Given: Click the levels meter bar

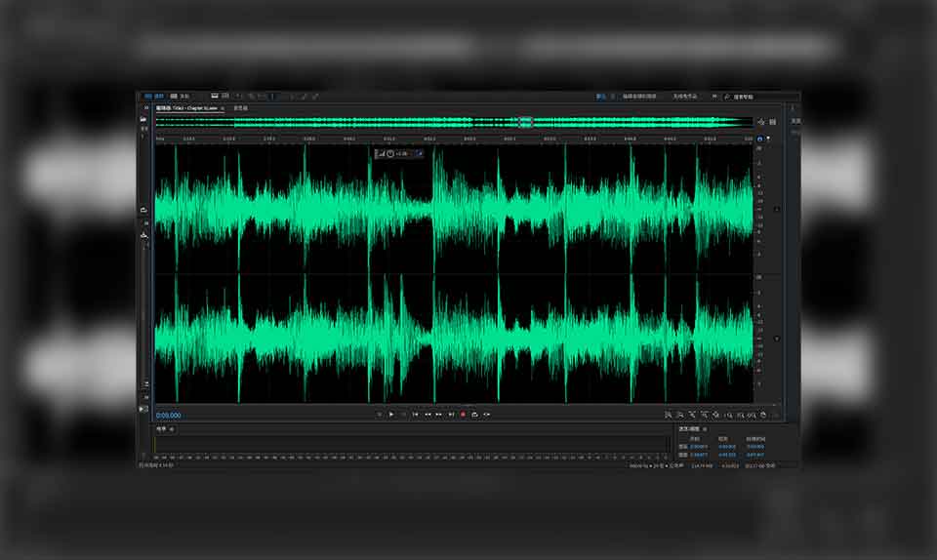Looking at the screenshot, I should click(x=412, y=444).
